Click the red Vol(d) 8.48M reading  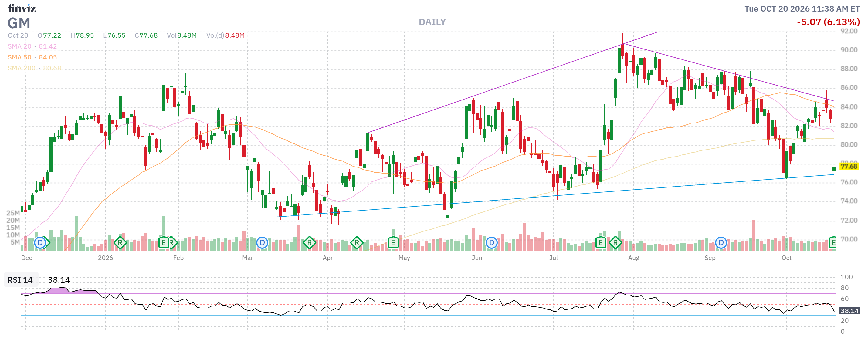click(225, 35)
